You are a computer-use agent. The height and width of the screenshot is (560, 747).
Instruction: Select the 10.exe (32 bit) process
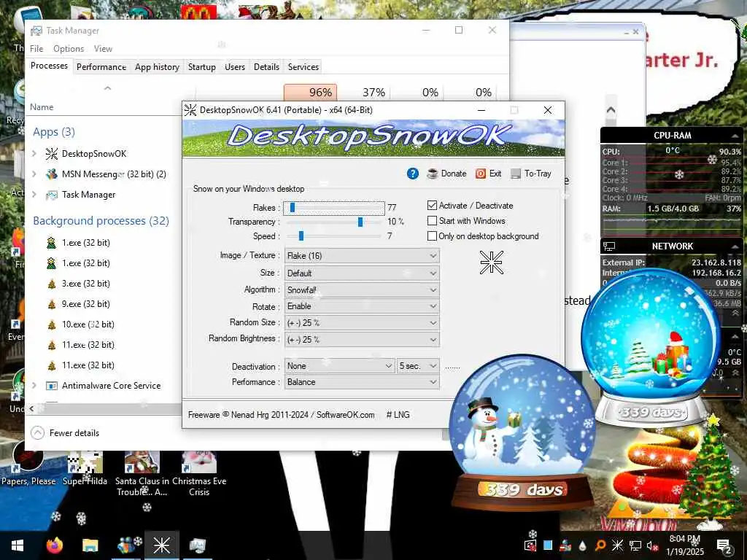tap(88, 324)
